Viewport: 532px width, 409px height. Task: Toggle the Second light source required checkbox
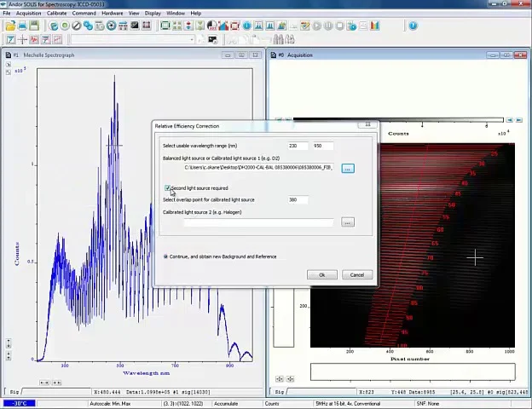(x=167, y=188)
